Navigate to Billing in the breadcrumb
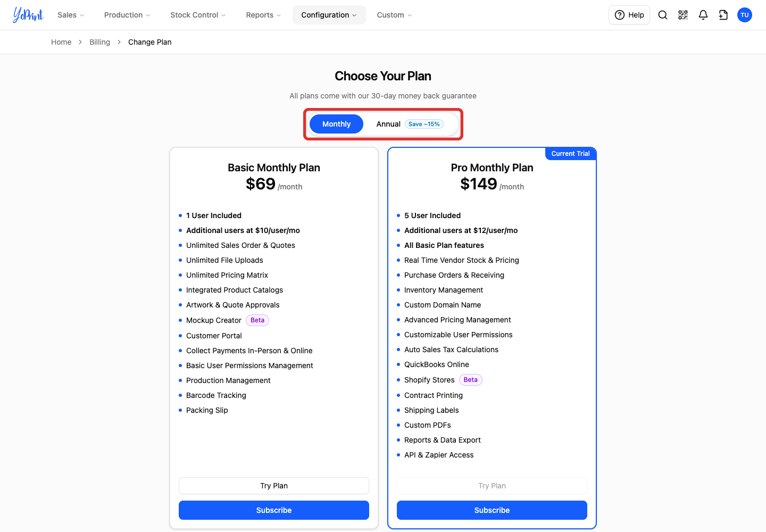Screen dimensions: 766x532 click(99, 42)
